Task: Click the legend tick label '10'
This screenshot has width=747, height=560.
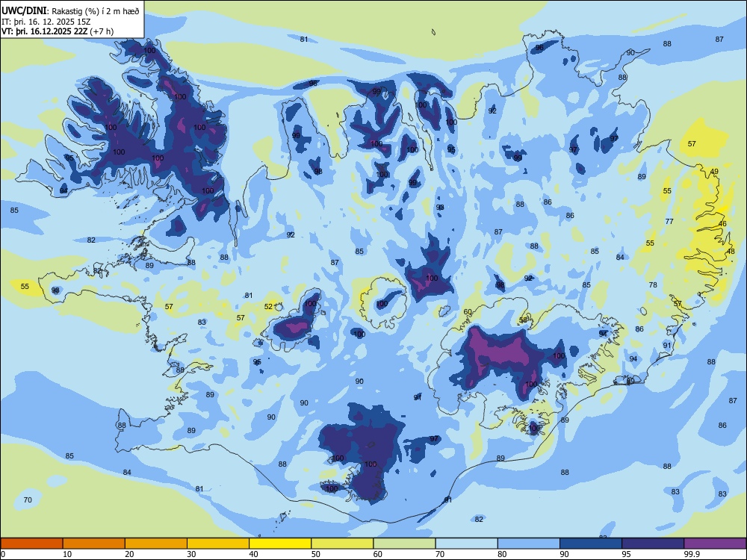Action: 67,554
